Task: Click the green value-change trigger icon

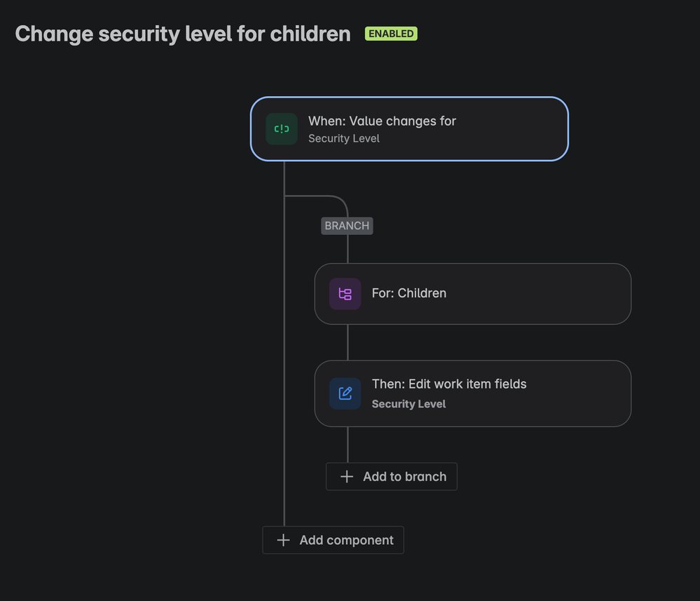Action: [282, 129]
